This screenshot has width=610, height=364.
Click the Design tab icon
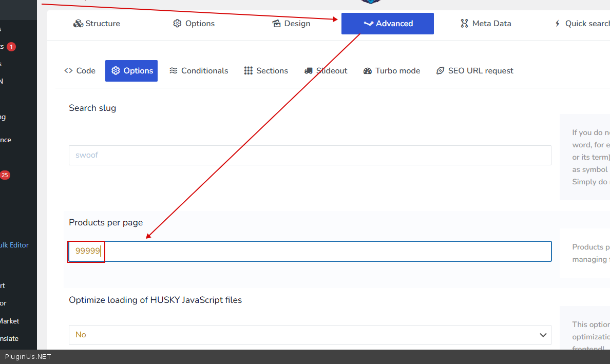point(276,24)
